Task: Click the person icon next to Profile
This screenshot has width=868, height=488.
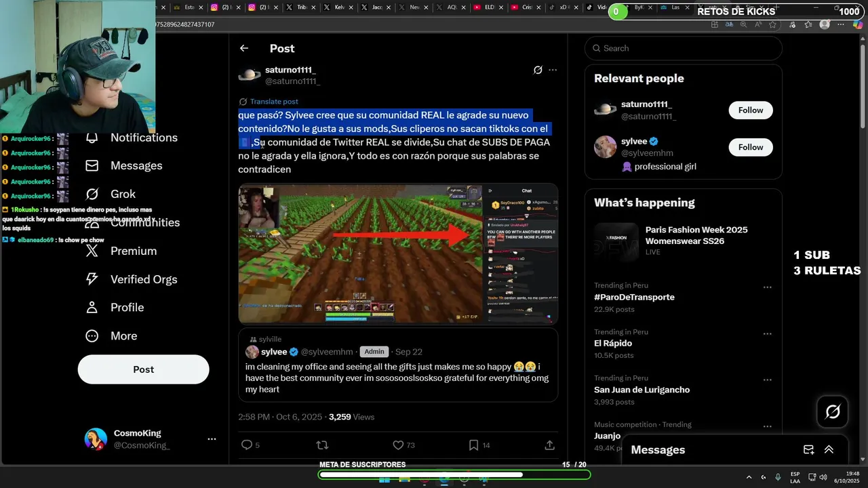Action: coord(92,308)
